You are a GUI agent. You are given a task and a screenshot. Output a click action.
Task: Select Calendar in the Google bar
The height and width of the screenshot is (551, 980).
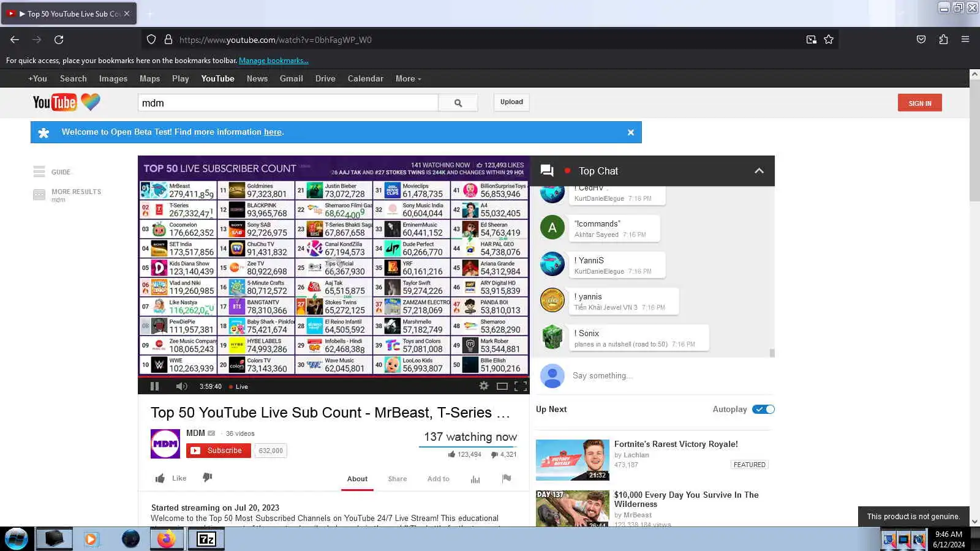pos(366,78)
